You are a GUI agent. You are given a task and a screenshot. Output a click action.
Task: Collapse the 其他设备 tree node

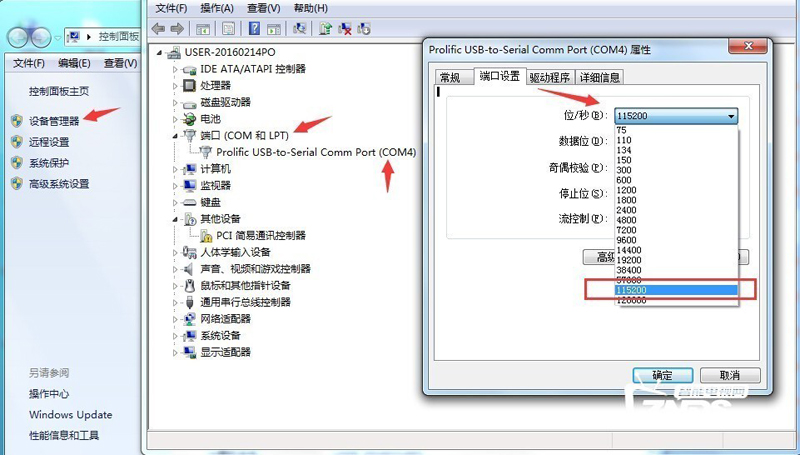coord(175,219)
